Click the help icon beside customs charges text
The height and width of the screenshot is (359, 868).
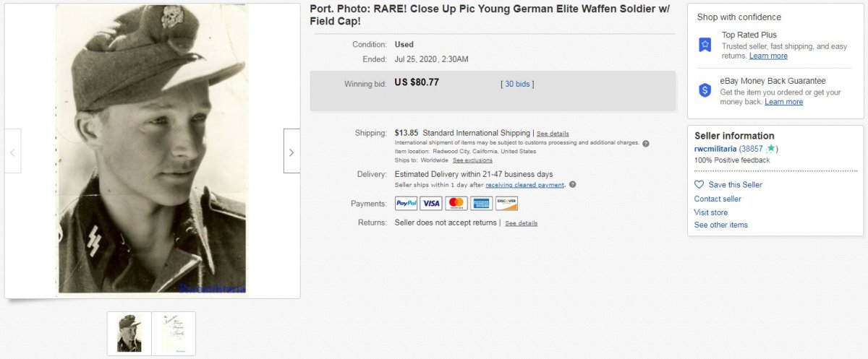[646, 143]
